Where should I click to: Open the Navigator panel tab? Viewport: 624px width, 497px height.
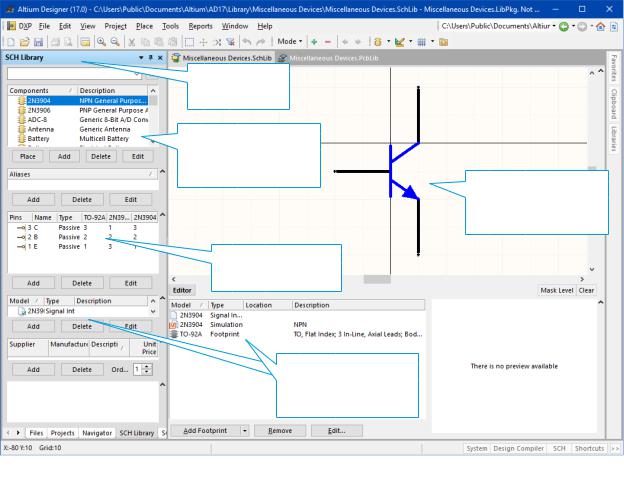(97, 433)
